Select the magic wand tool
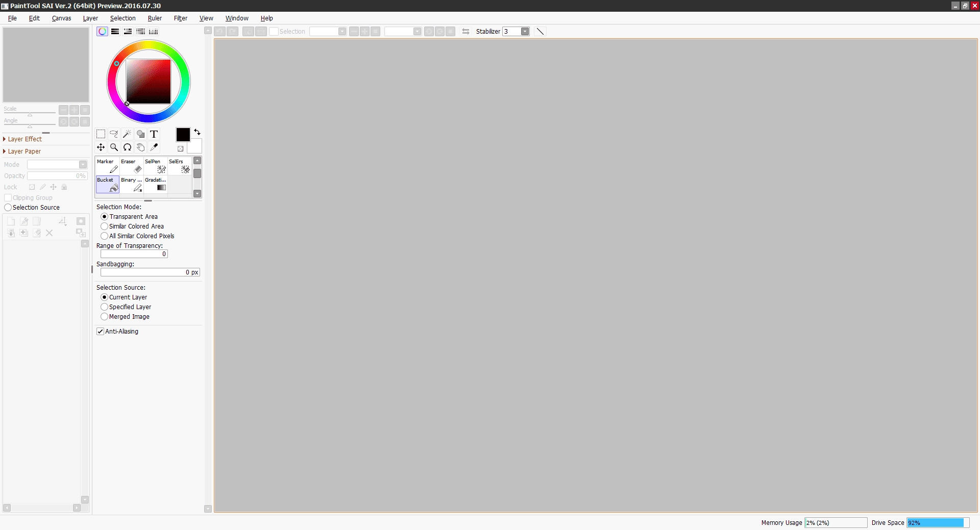The height and width of the screenshot is (530, 980). [x=127, y=134]
